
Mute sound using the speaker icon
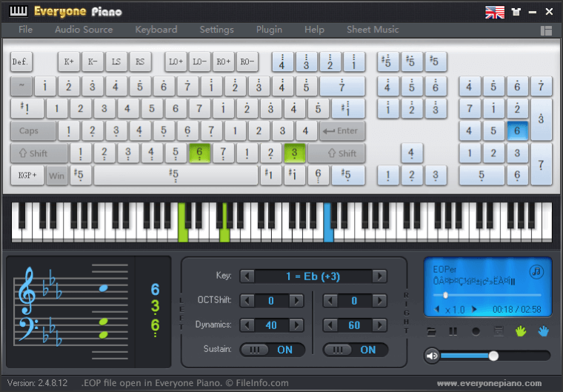tap(432, 356)
